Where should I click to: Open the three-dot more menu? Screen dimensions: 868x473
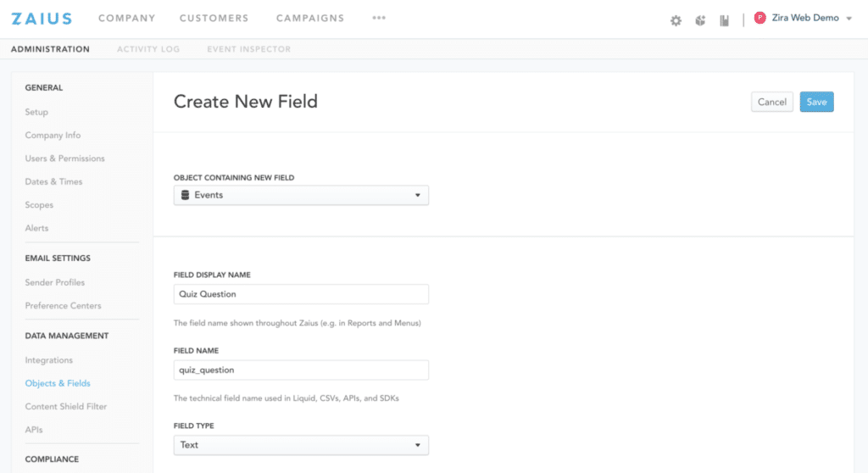coord(379,18)
